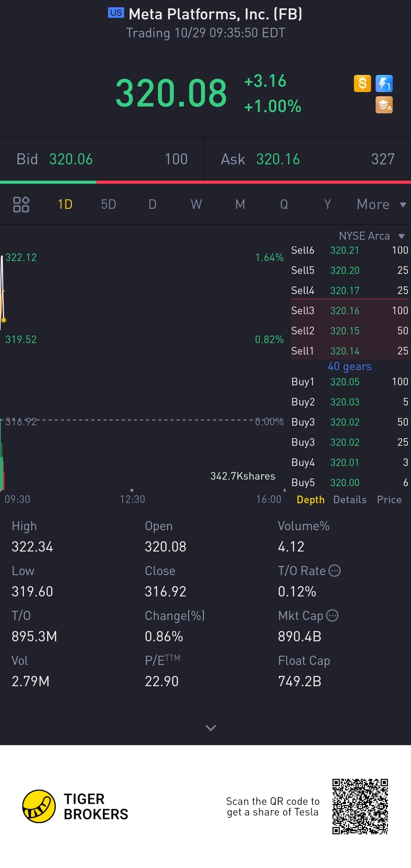Tap the Mkt Cap value 890.4B
This screenshot has width=411, height=868.
pyautogui.click(x=300, y=636)
